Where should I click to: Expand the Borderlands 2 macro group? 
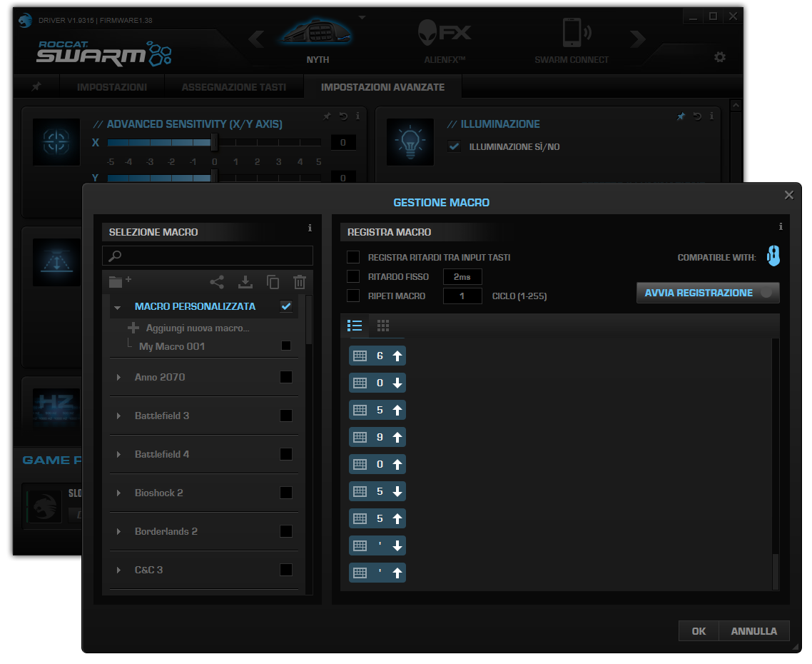tap(118, 531)
